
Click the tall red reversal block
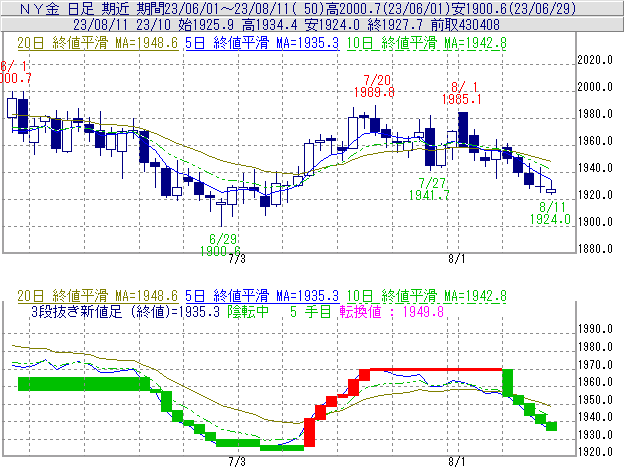(x=310, y=432)
